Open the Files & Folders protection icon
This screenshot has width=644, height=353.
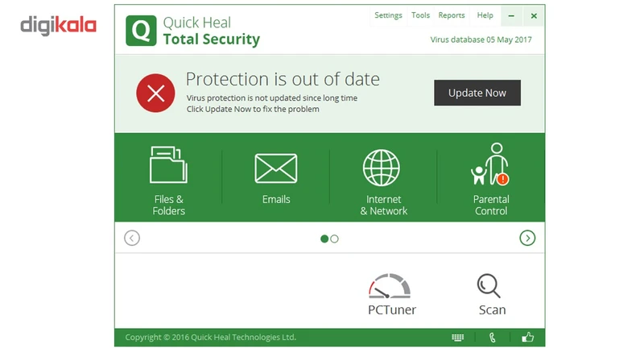point(168,165)
